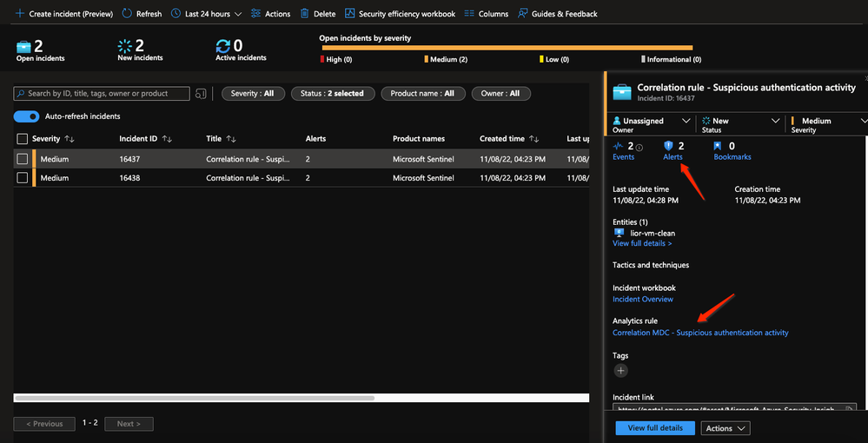Viewport: 868px width, 443px height.
Task: Click the Delete trash can icon
Action: tap(304, 13)
